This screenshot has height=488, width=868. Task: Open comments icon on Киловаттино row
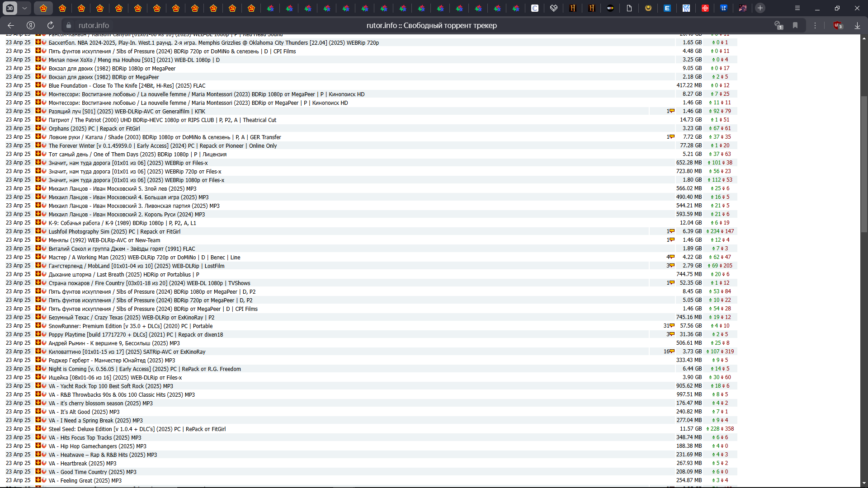click(x=672, y=352)
